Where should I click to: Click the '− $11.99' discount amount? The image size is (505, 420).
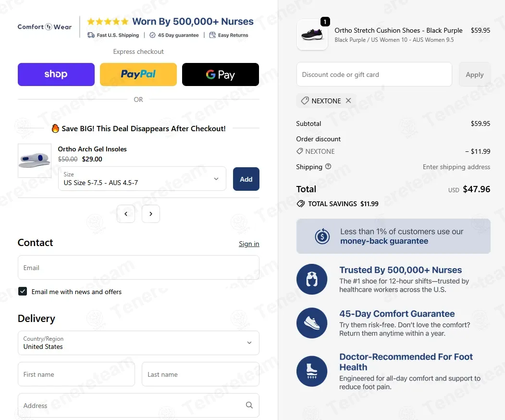point(478,151)
